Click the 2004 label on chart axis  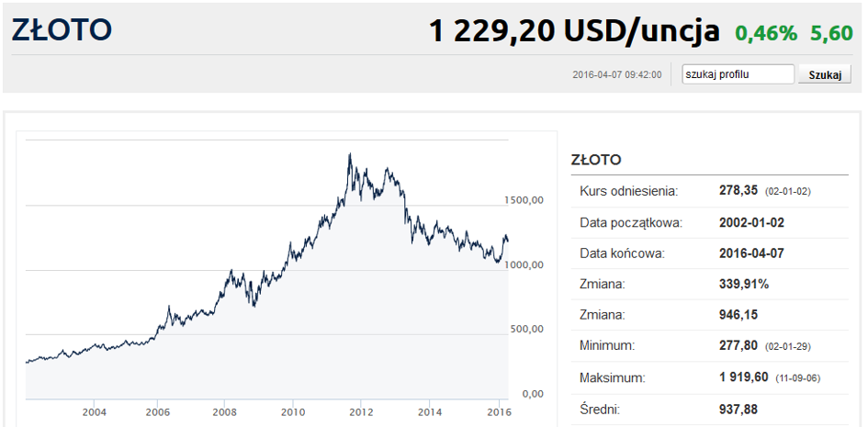(94, 411)
